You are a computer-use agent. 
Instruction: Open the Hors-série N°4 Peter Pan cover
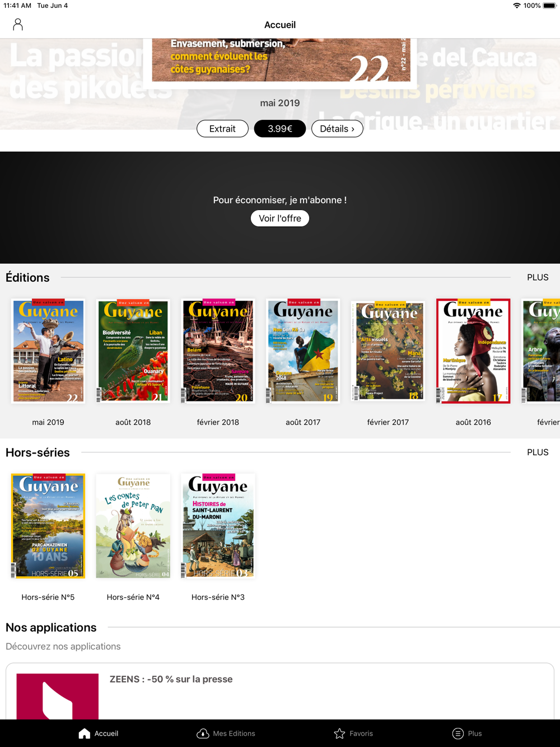tap(133, 526)
